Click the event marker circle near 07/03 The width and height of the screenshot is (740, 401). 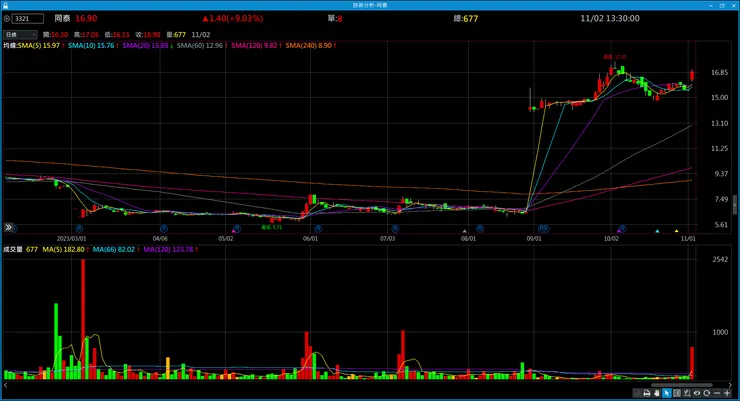pos(395,229)
